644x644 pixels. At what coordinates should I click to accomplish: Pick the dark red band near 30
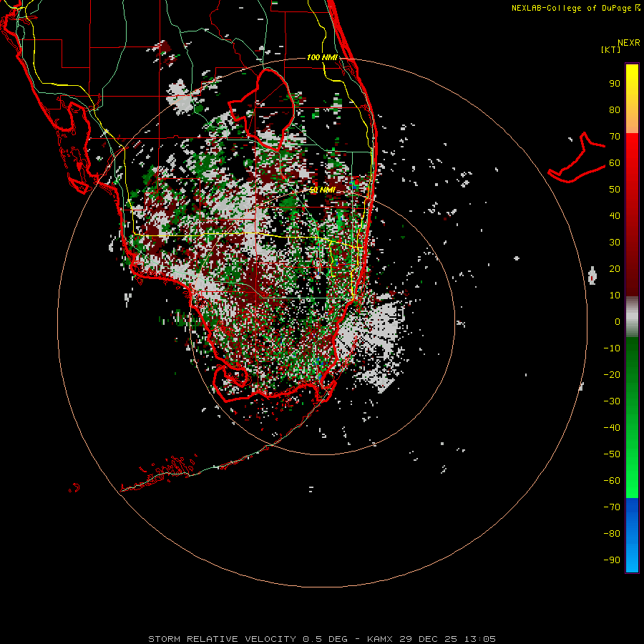tap(632, 243)
